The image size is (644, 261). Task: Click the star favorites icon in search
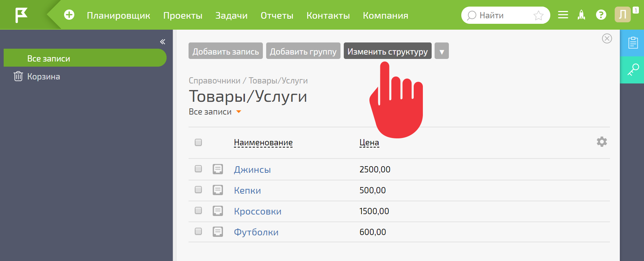(538, 15)
